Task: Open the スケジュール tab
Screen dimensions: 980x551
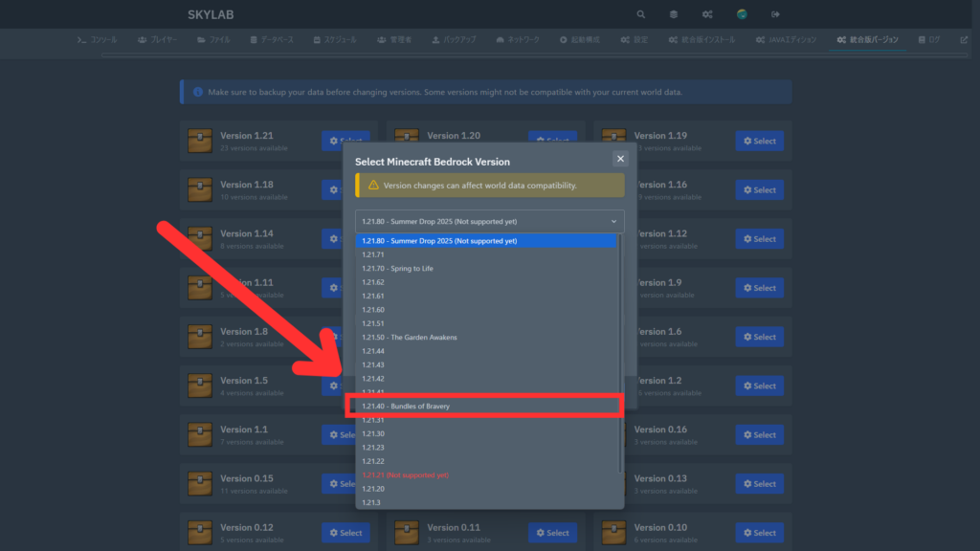Action: coord(335,40)
